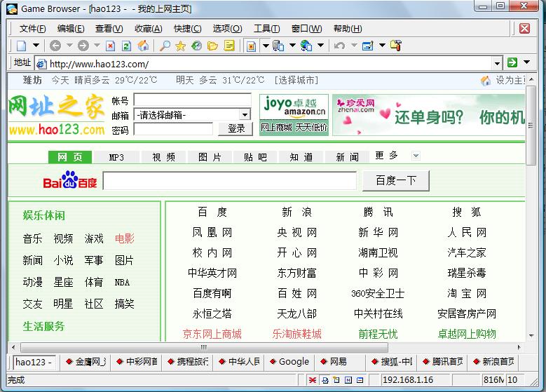Viewport: 546px width, 392px height.
Task: Refresh the page with green arrows icon
Action: 126,46
